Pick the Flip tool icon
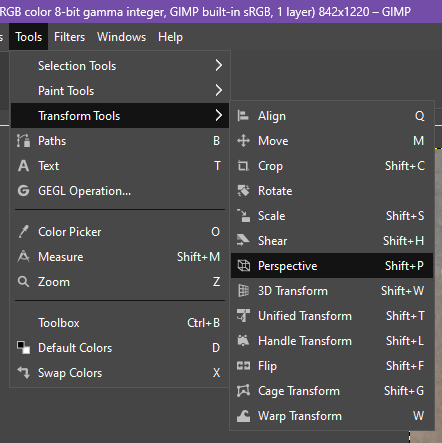Screen dimensions: 442x443 pyautogui.click(x=243, y=366)
